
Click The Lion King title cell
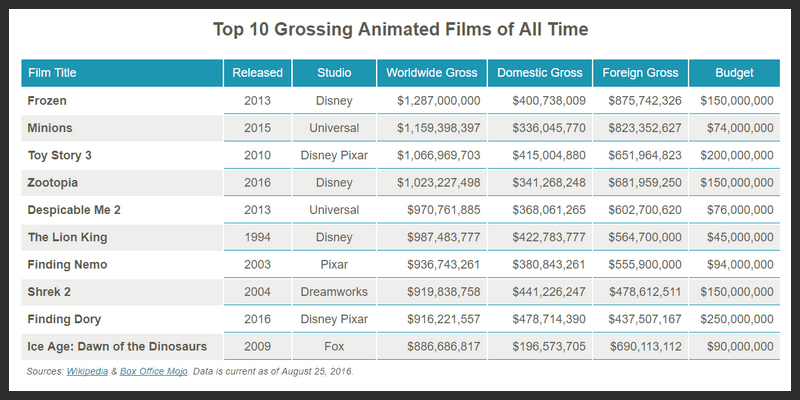point(68,237)
